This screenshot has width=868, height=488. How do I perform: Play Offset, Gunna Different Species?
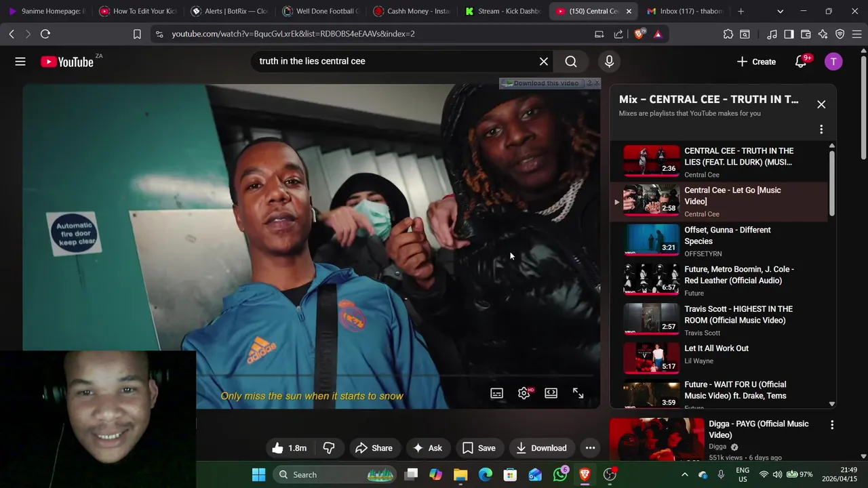tap(719, 241)
